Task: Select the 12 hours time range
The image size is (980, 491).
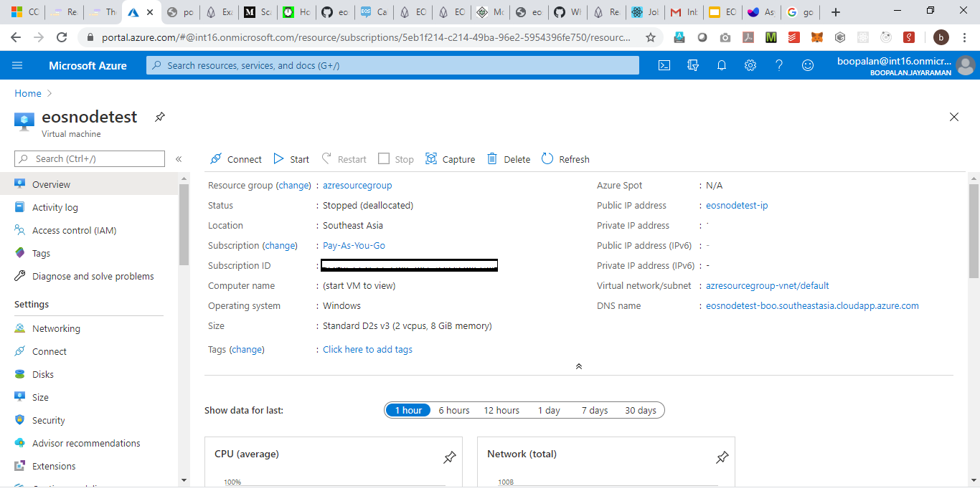Action: click(x=501, y=410)
